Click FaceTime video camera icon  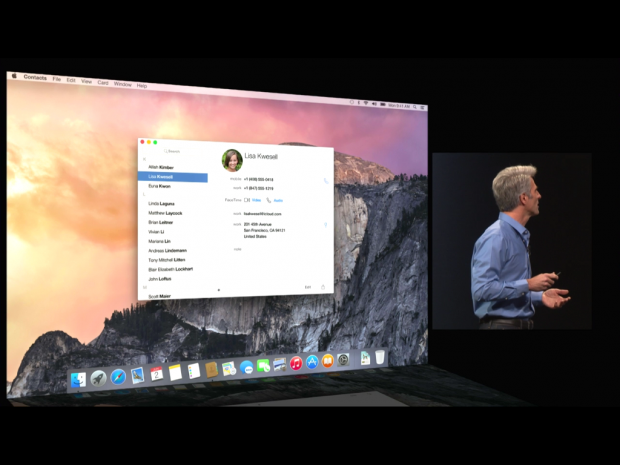coord(247,200)
